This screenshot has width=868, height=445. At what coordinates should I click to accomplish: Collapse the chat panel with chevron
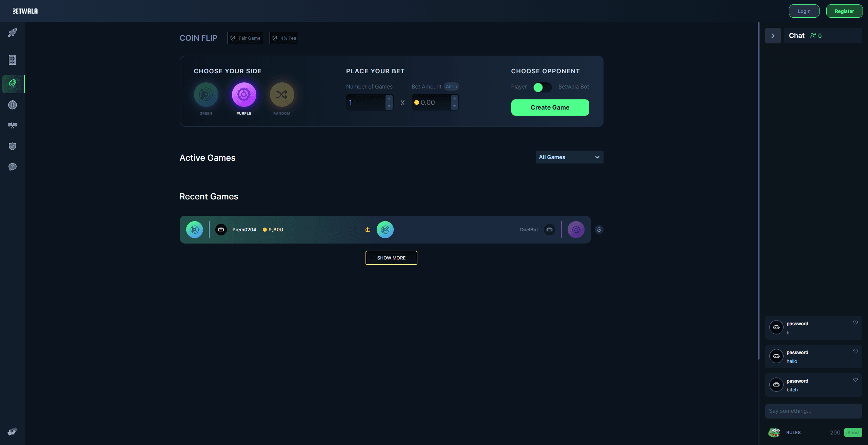point(773,36)
